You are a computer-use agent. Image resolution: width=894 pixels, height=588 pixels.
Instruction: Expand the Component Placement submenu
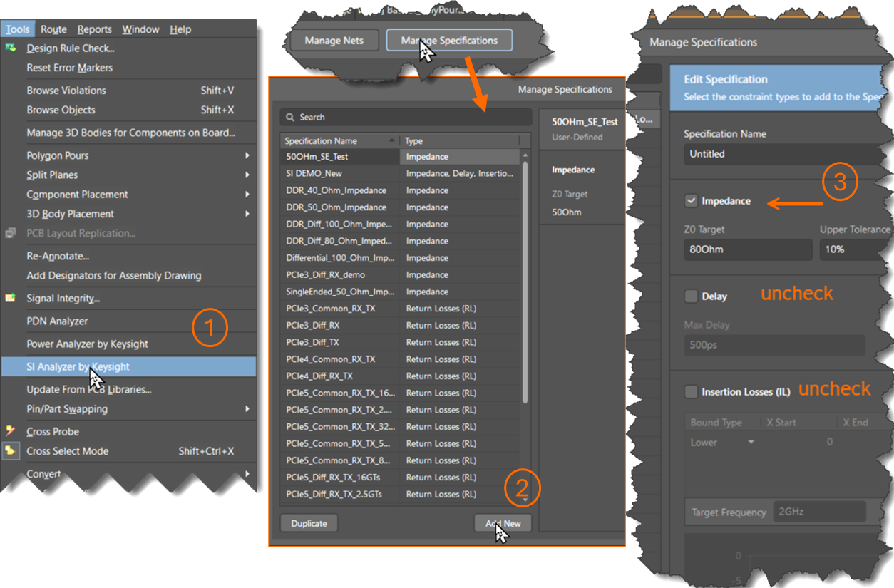[247, 194]
